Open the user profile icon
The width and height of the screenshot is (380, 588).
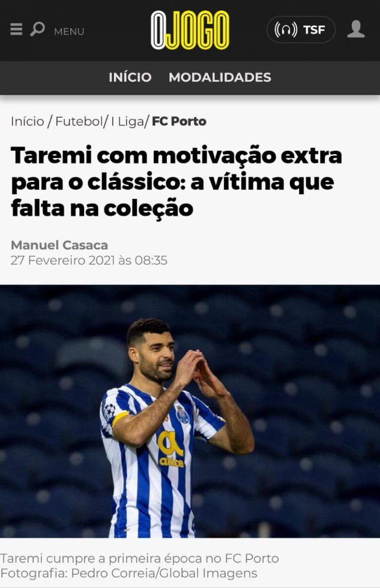click(x=356, y=29)
